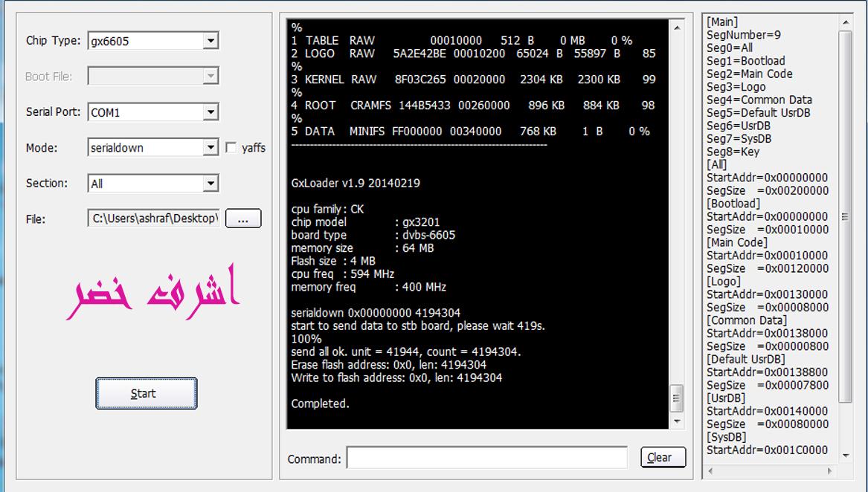Click the '[Bootload]' section header
This screenshot has height=492, width=868.
(x=733, y=204)
